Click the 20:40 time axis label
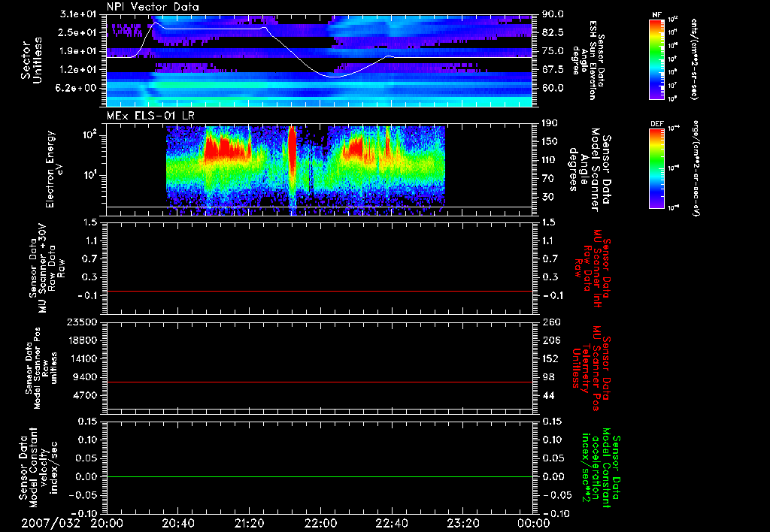Image resolution: width=770 pixels, height=532 pixels. 177,522
